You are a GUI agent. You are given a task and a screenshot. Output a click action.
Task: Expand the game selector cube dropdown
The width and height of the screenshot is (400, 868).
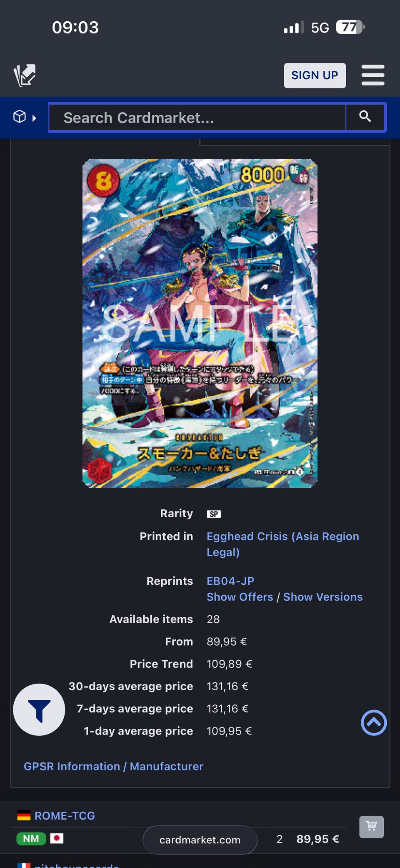25,117
